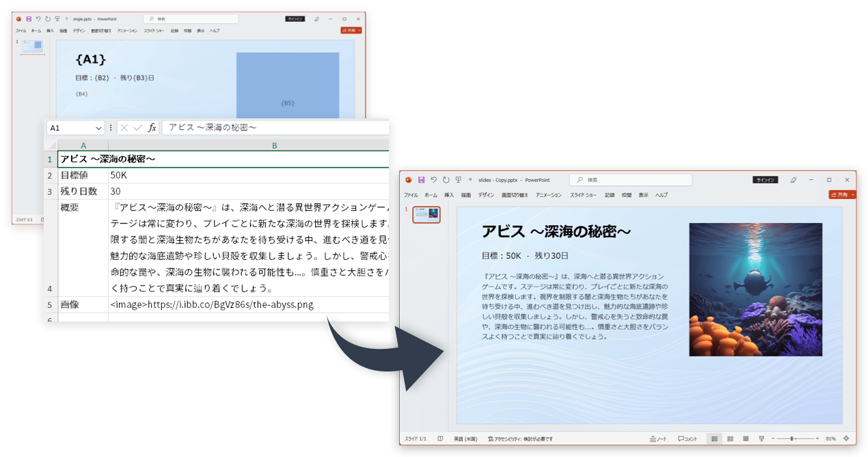
Task: Undo via slides - Copy.pptx title bar
Action: 434,180
